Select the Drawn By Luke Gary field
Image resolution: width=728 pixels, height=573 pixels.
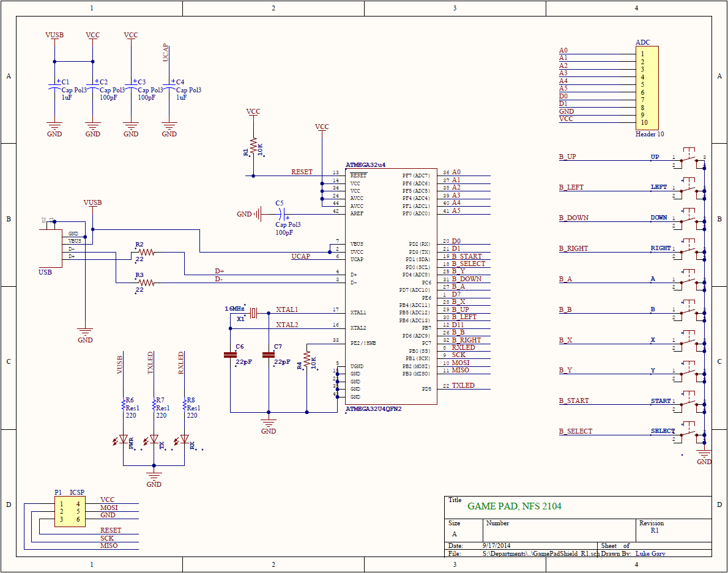(x=650, y=552)
